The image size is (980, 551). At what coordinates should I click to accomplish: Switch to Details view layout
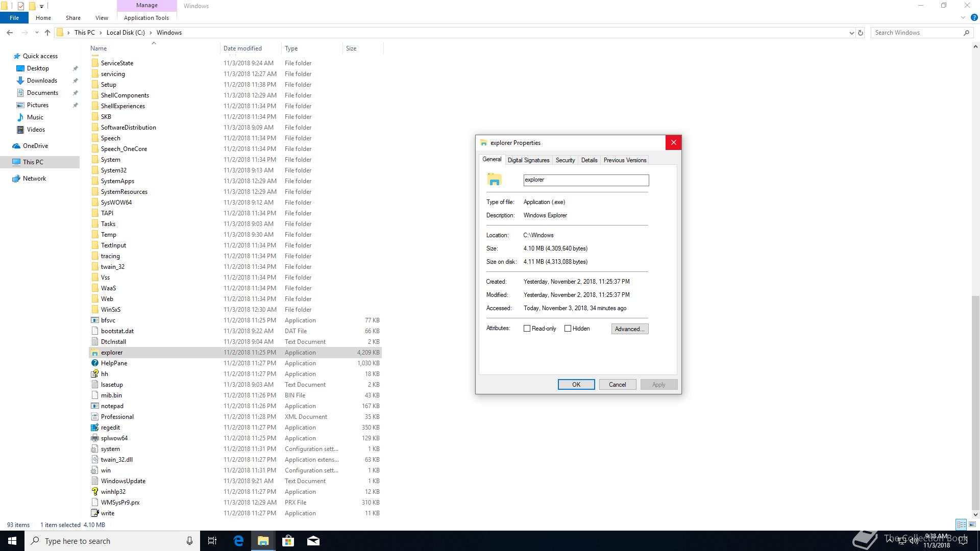961,524
